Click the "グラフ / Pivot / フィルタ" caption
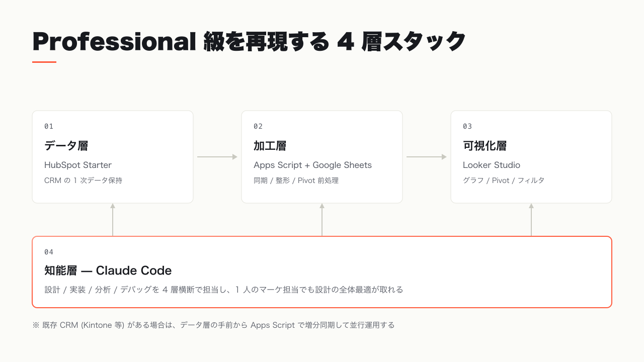 click(504, 180)
